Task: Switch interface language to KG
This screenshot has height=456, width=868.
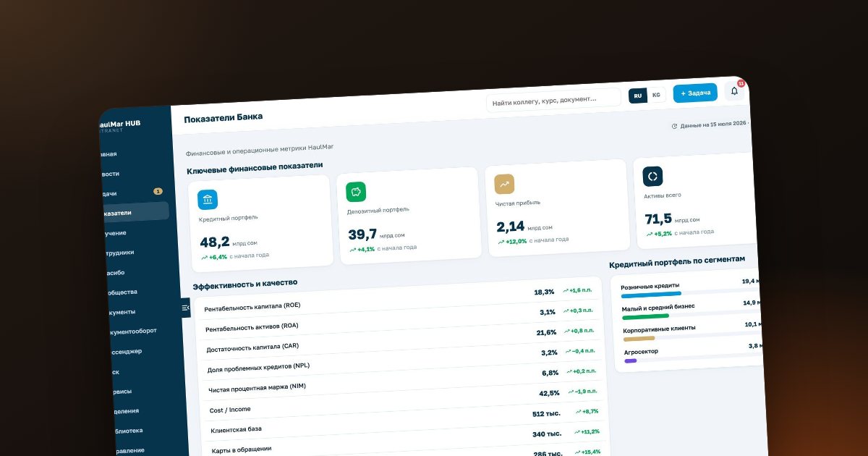Action: pyautogui.click(x=656, y=95)
